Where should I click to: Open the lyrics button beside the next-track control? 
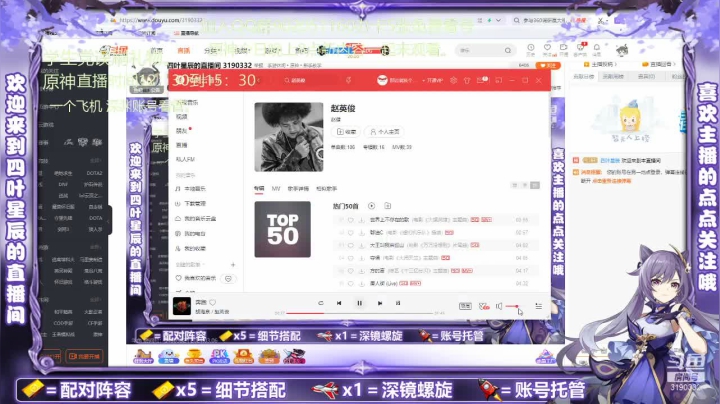point(398,303)
